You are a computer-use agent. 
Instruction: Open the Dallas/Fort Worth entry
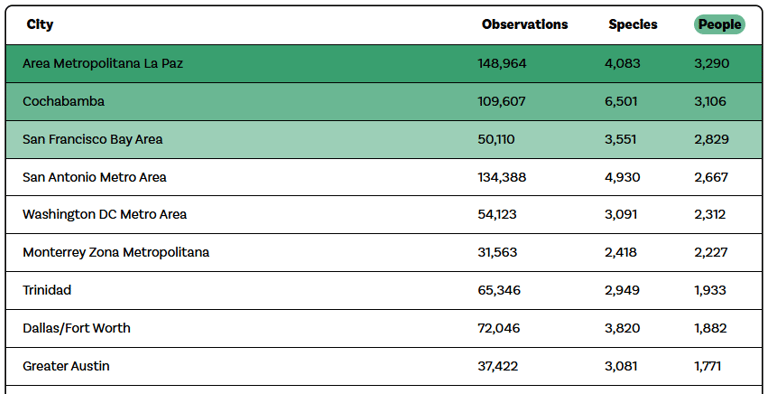pos(384,328)
